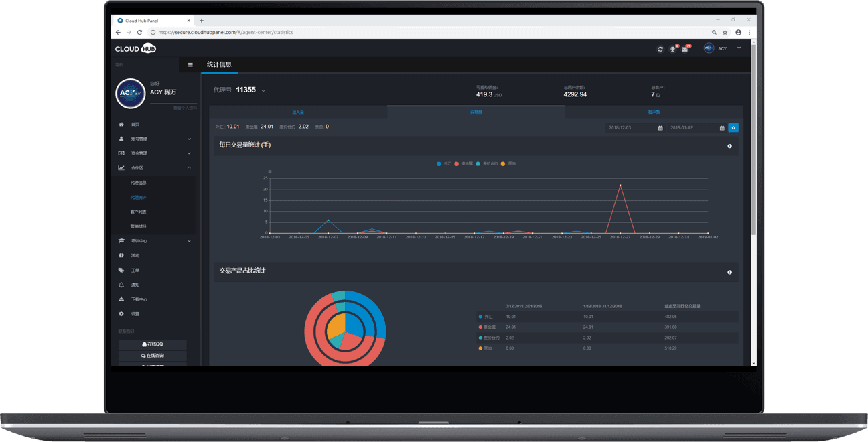Switch to the 客户数 tab

654,113
